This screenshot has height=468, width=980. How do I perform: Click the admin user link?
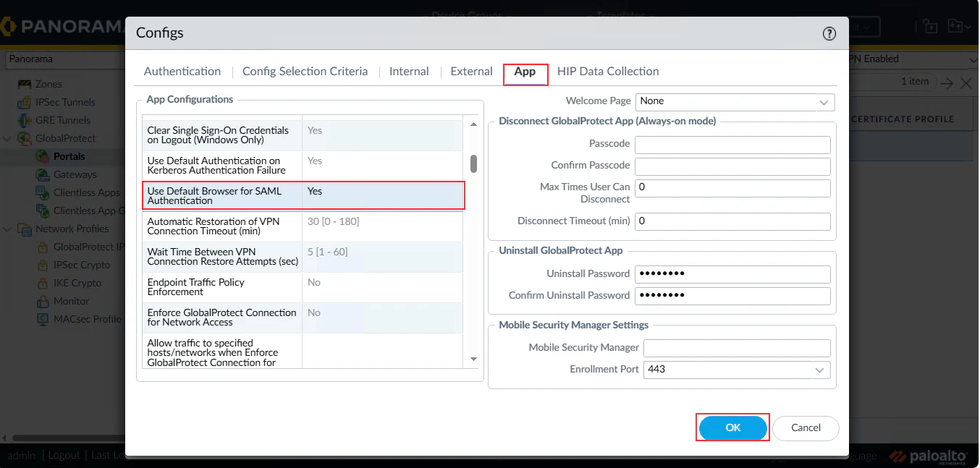(x=21, y=456)
